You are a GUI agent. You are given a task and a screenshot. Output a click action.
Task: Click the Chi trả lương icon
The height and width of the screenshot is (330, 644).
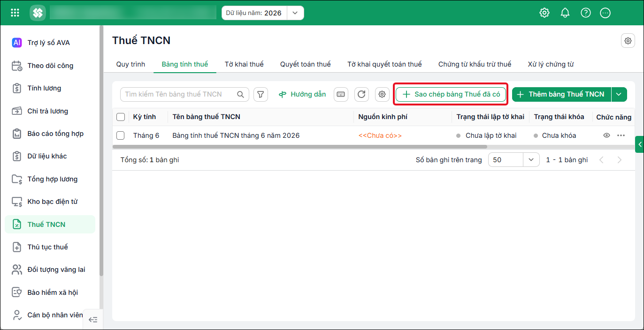pyautogui.click(x=17, y=111)
